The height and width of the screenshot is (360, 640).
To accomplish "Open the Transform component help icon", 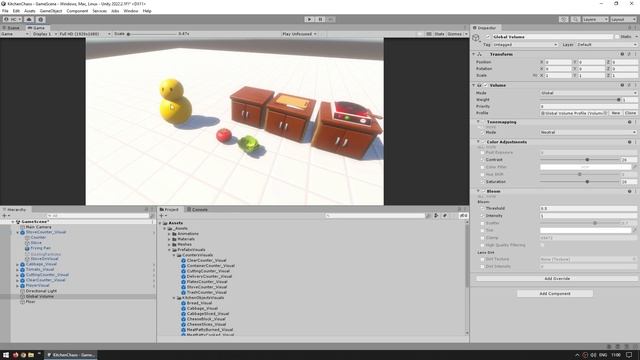I will [622, 54].
